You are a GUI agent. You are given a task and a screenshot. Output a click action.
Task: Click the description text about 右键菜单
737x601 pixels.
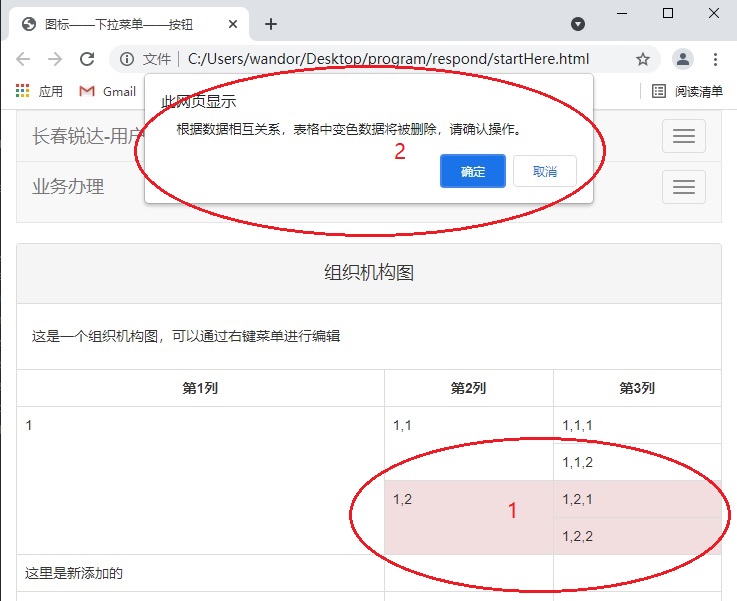pyautogui.click(x=186, y=336)
